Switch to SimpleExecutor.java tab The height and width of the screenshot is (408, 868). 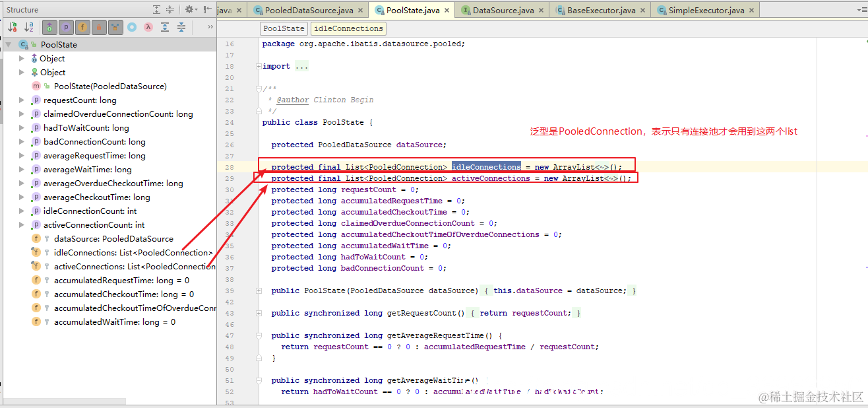coord(706,11)
